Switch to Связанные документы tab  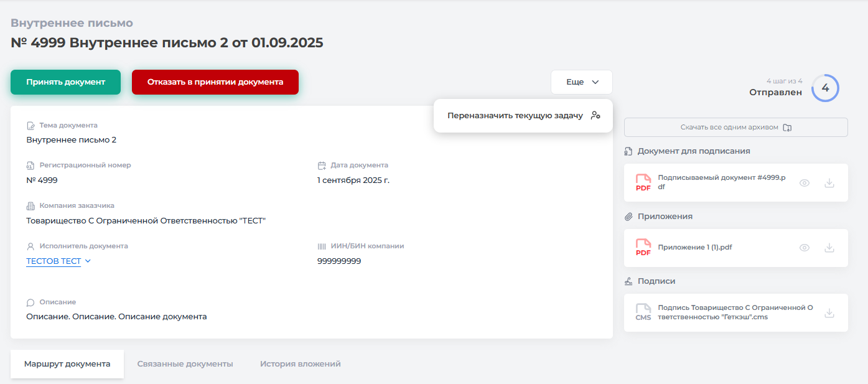click(x=185, y=364)
